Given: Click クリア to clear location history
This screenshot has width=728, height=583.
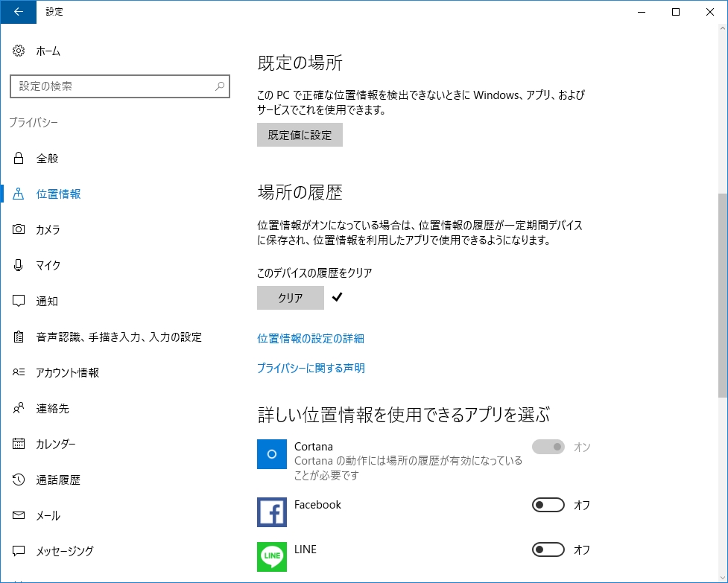Looking at the screenshot, I should point(291,298).
